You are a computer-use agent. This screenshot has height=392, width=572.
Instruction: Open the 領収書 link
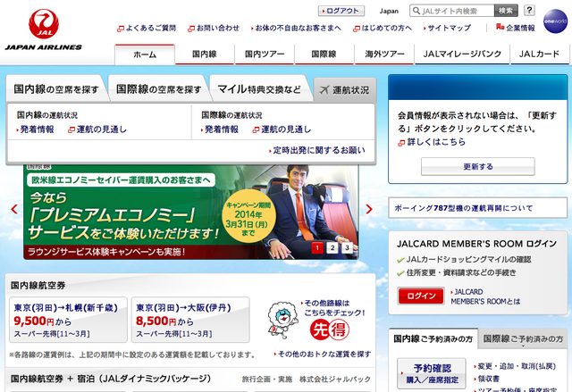[486, 379]
